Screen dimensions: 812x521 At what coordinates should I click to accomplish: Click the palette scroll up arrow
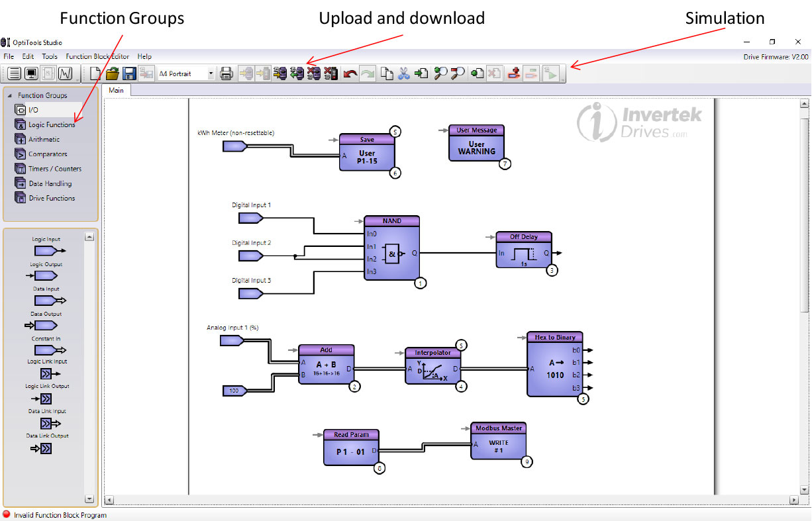pos(89,236)
